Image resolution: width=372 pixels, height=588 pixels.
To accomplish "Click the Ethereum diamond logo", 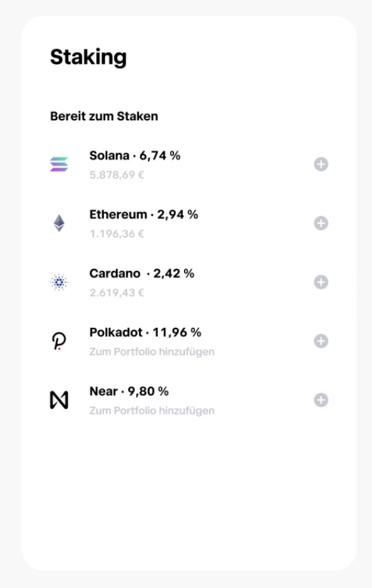I will click(x=59, y=223).
